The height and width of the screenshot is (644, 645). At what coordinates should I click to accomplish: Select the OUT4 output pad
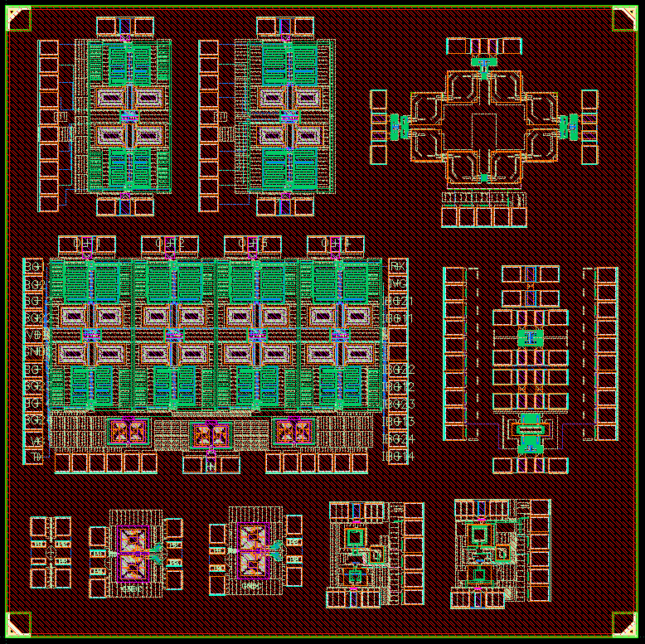click(x=335, y=244)
